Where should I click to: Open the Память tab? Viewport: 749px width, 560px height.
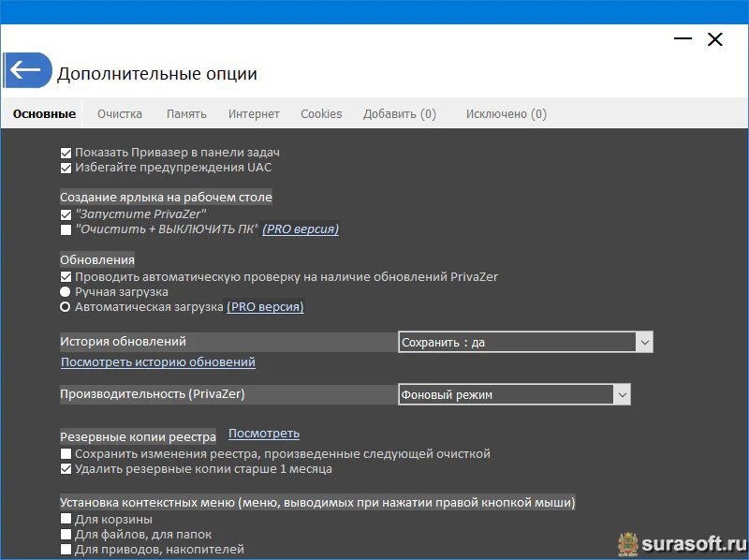186,114
